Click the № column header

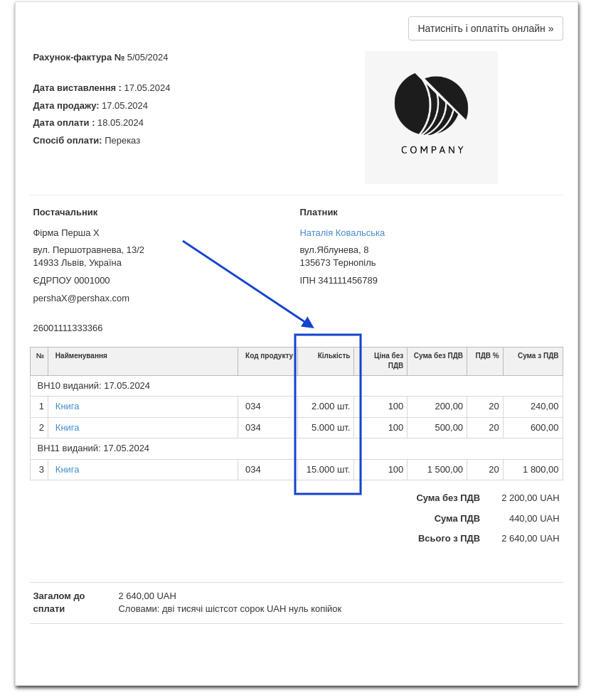(40, 356)
